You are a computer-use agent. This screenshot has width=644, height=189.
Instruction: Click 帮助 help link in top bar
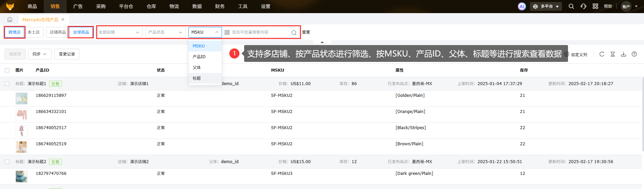608,6
